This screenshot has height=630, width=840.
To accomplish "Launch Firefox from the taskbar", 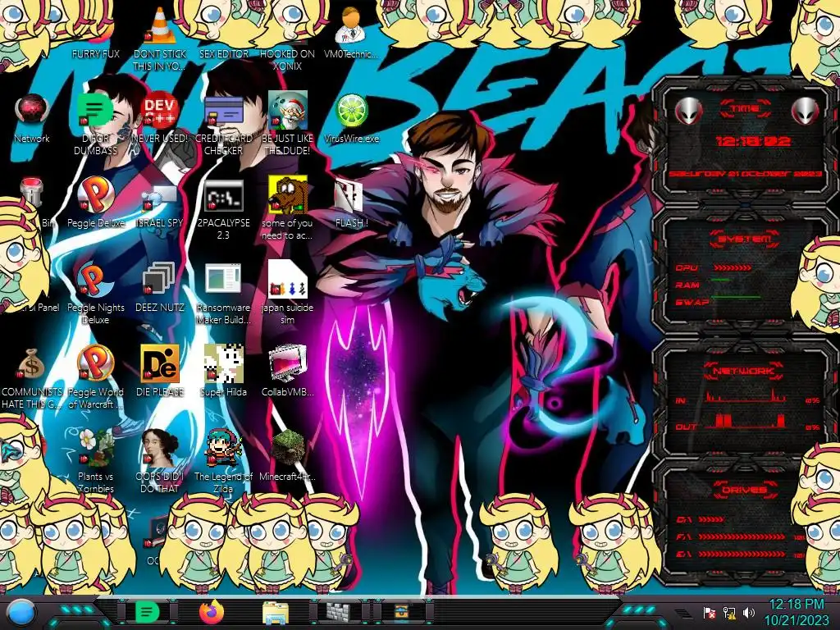I will tap(211, 612).
